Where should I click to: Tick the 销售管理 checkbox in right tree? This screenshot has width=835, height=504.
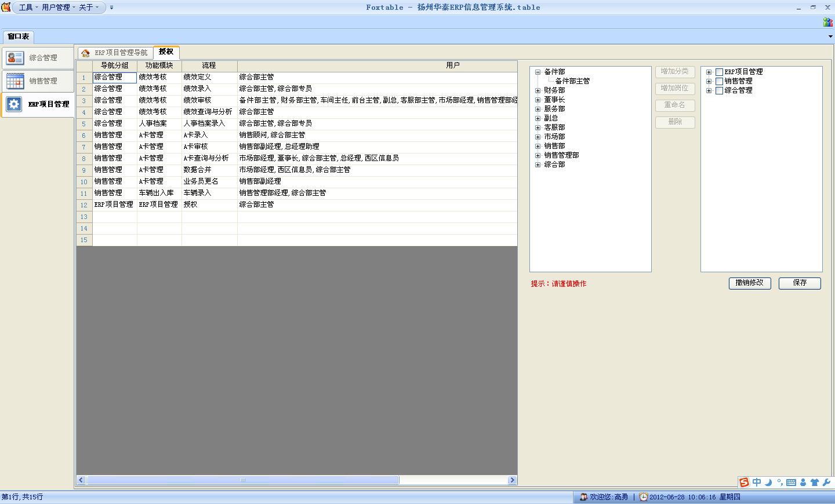[x=719, y=82]
